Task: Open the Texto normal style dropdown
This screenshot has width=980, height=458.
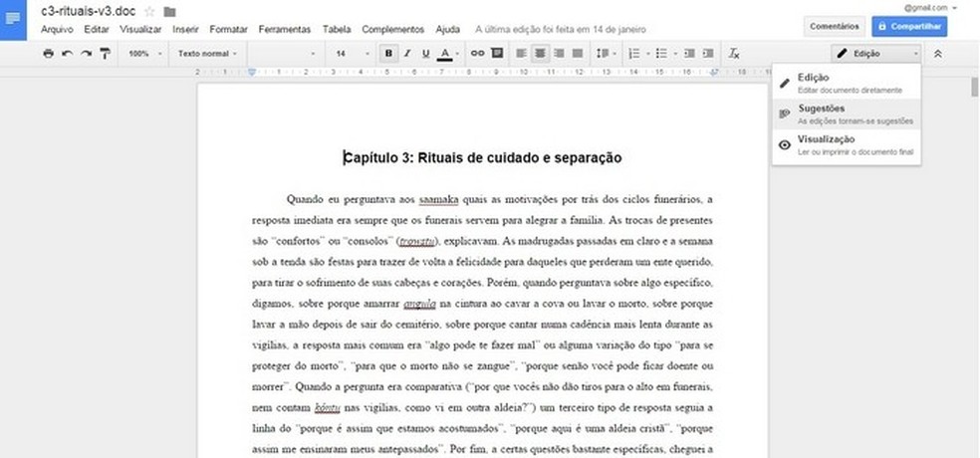Action: (207, 54)
